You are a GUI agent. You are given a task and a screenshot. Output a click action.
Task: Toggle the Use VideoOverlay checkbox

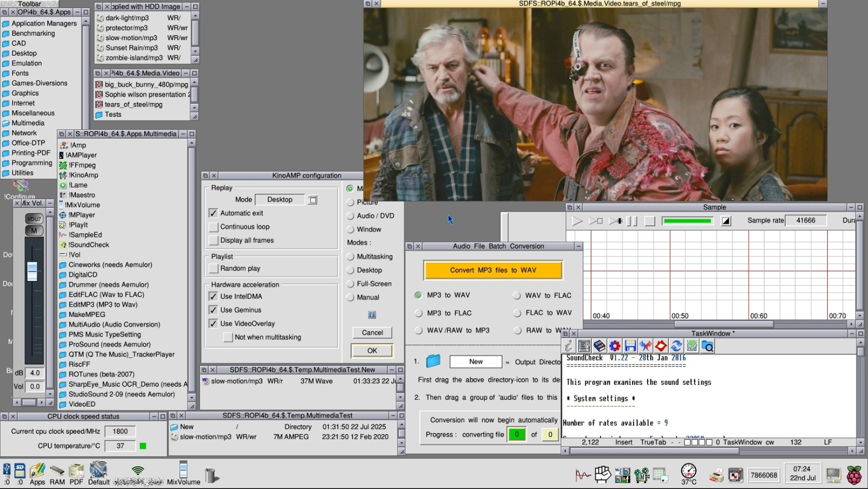[213, 323]
